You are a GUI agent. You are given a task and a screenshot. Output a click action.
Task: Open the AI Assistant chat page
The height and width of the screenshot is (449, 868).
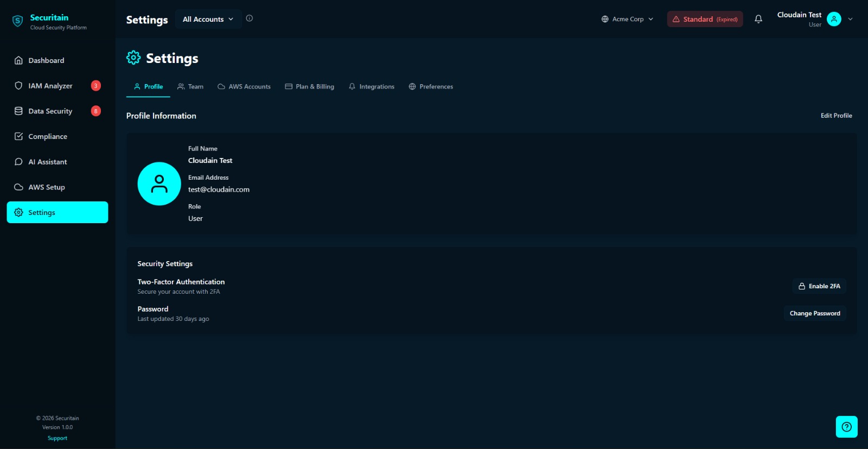48,162
